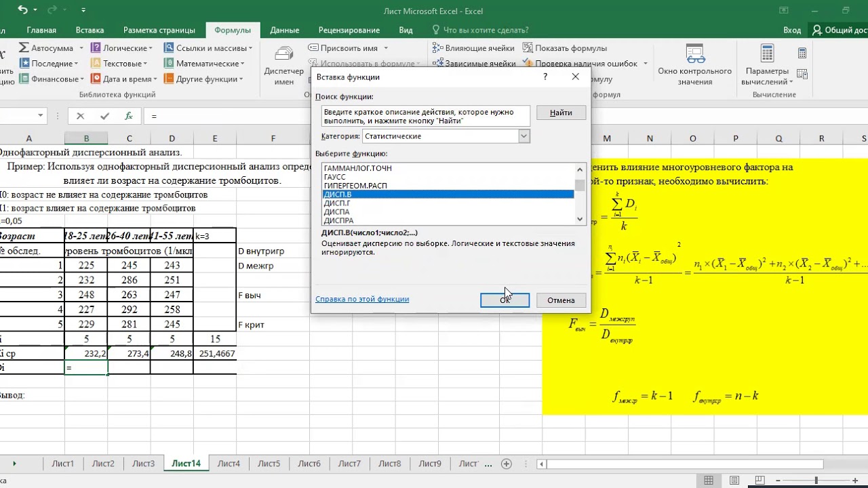
Task: Select cell containing 251,4667
Action: 215,354
